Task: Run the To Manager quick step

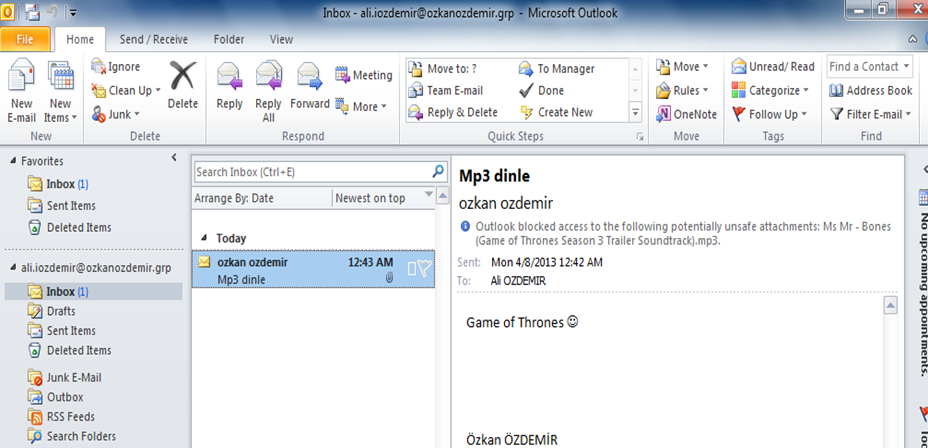Action: point(557,69)
